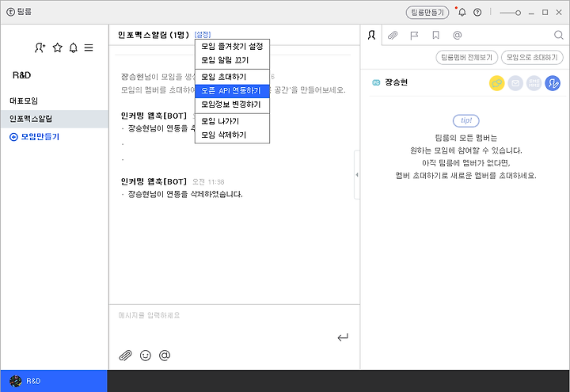This screenshot has width=570, height=392.
Task: Click member name 장승현
Action: (x=397, y=82)
